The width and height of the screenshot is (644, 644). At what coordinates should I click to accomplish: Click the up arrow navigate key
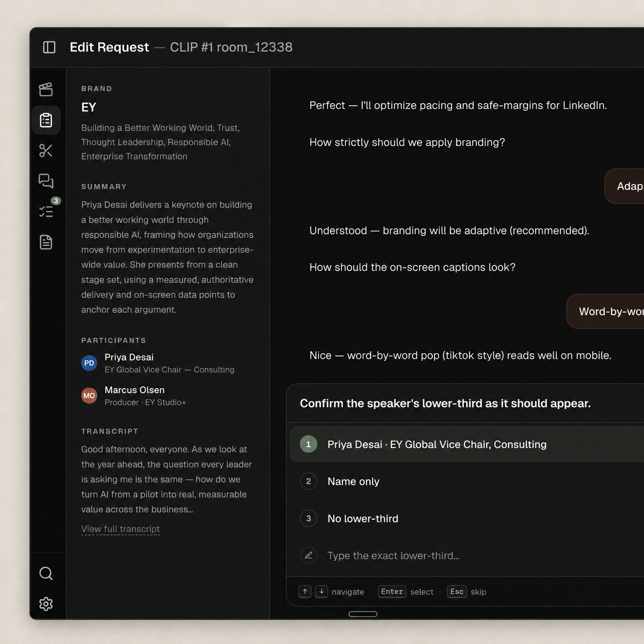click(305, 592)
